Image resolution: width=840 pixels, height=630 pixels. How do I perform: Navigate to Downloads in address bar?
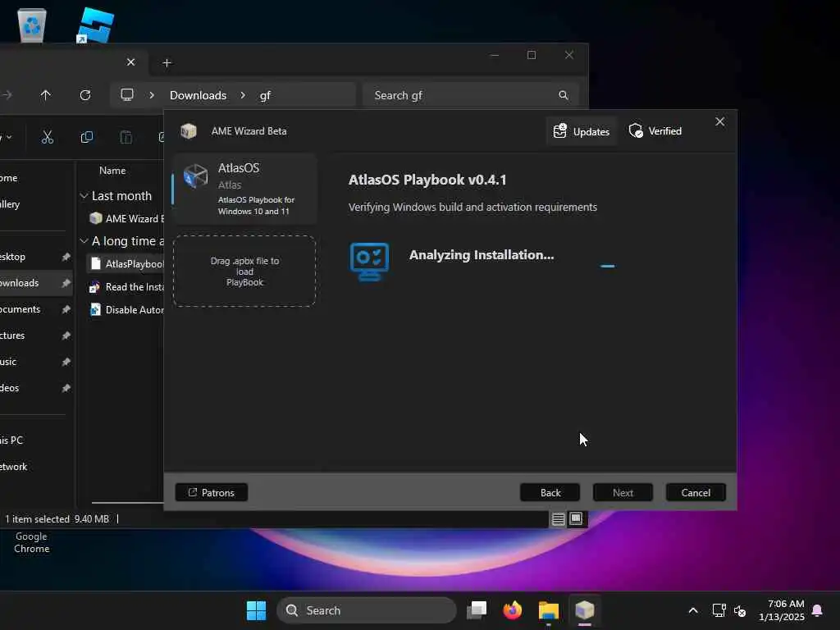tap(198, 95)
